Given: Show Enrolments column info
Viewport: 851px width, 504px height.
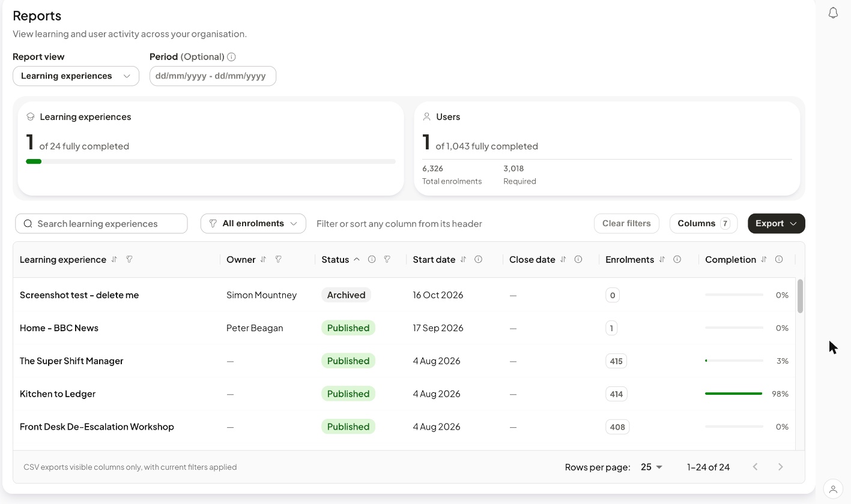Looking at the screenshot, I should click(677, 260).
